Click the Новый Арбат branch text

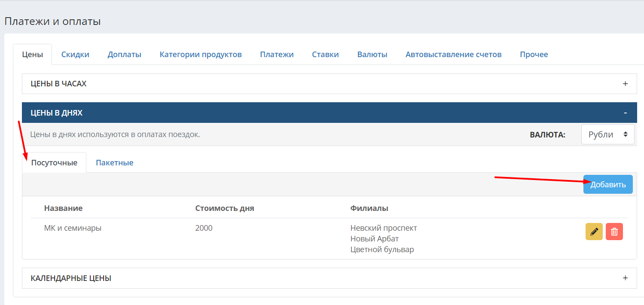(x=375, y=239)
